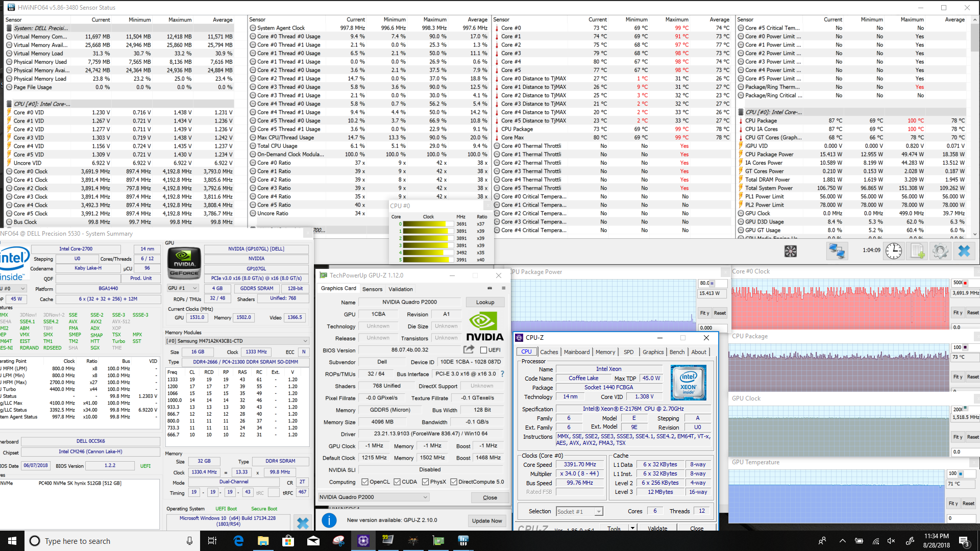Open the Mainboard tab in CPU-Z
Viewport: 980px width, 551px height.
pyautogui.click(x=577, y=352)
